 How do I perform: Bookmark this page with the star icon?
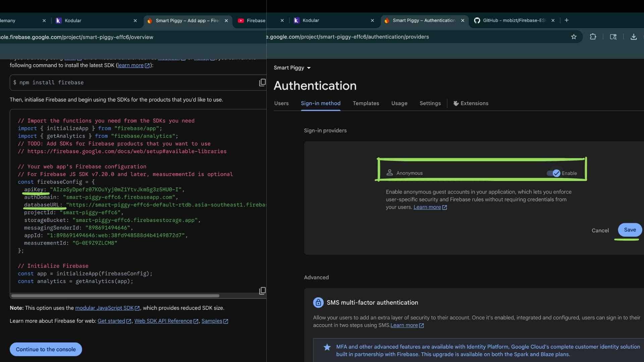[x=574, y=37]
